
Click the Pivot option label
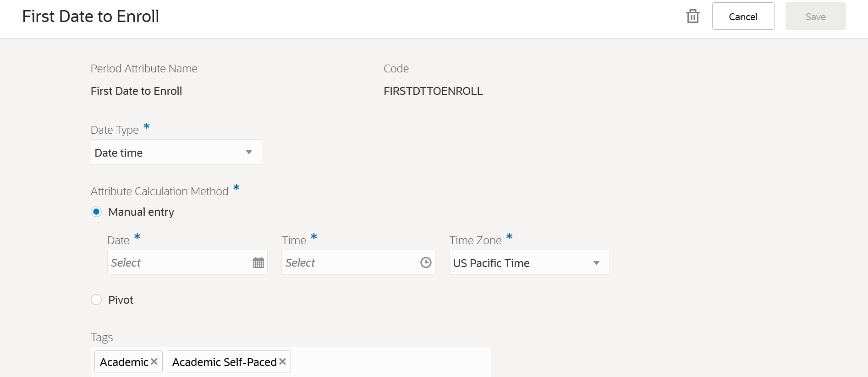[121, 300]
